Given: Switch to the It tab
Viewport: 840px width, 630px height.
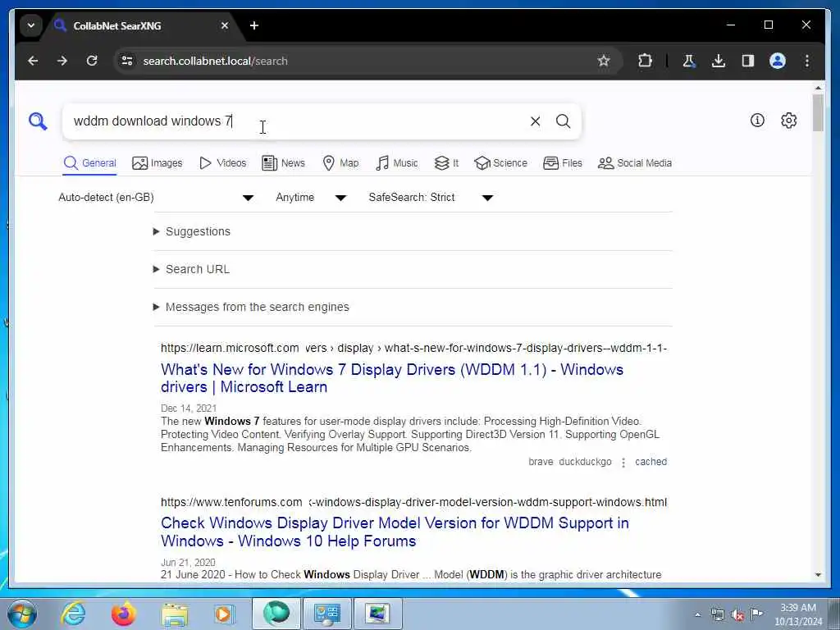Looking at the screenshot, I should coord(446,163).
